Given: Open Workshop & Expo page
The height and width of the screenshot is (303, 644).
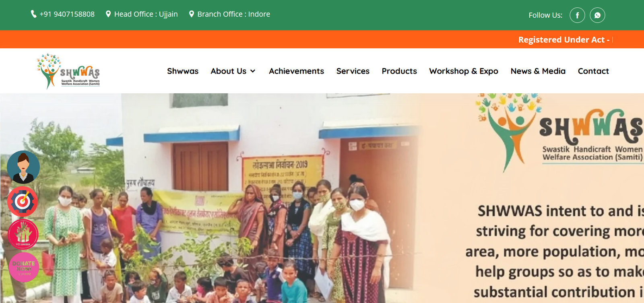Looking at the screenshot, I should point(464,71).
